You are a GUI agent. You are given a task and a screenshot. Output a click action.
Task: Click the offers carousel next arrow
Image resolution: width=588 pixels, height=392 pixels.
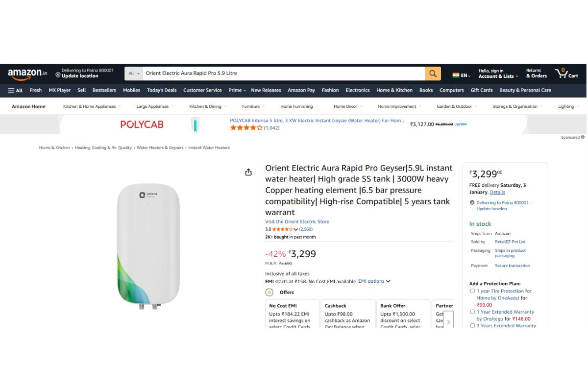448,322
